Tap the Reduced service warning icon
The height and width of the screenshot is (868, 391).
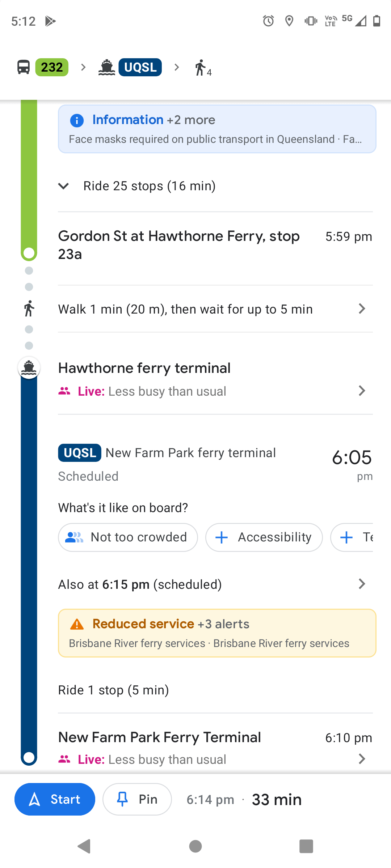tap(77, 624)
